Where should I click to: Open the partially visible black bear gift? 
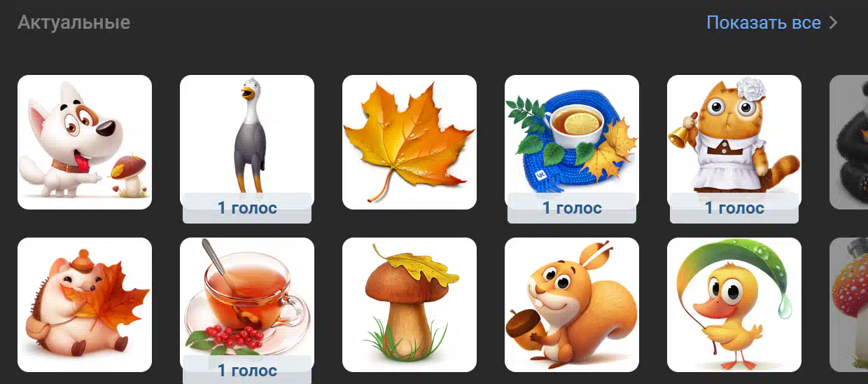pos(848,142)
